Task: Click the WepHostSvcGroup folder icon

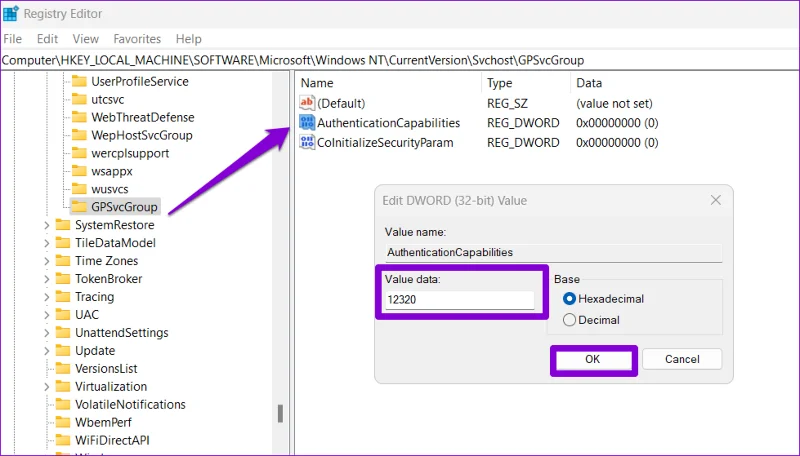Action: tap(79, 135)
